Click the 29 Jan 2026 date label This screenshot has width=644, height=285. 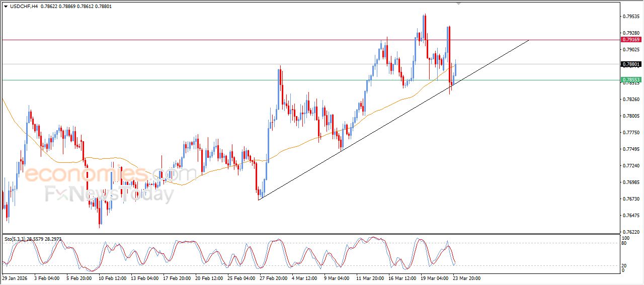(16, 278)
